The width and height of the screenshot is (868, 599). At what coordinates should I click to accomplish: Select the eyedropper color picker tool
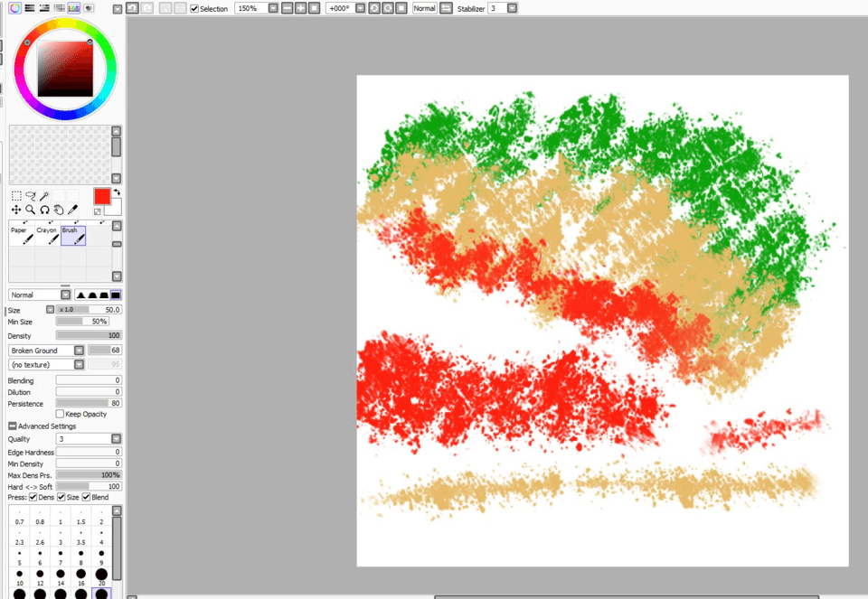click(x=72, y=210)
